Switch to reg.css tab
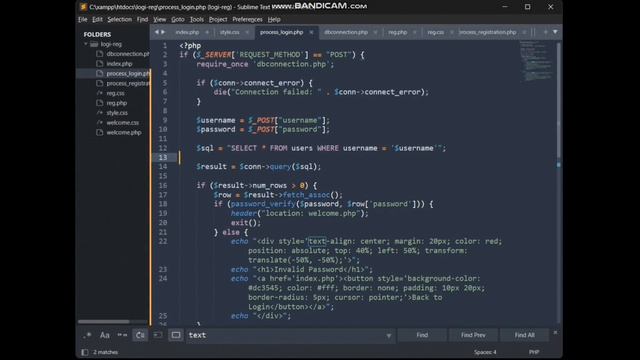 coord(436,32)
